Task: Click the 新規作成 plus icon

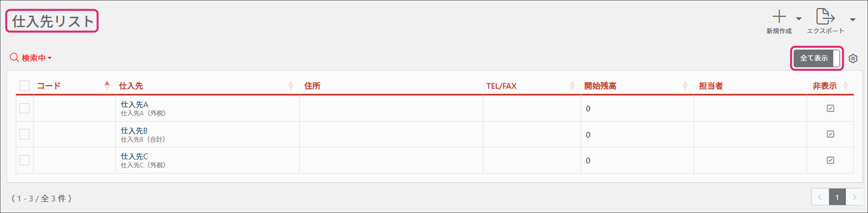Action: [779, 17]
